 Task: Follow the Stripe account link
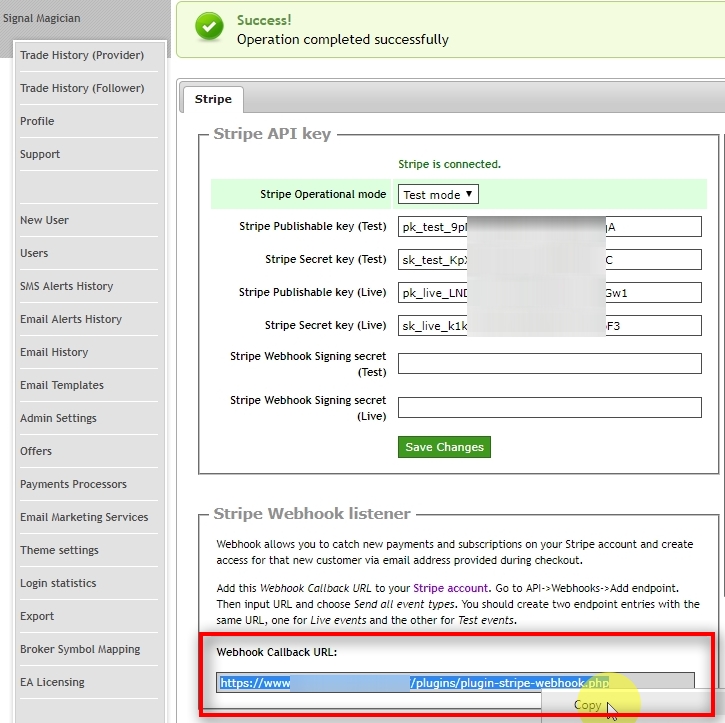click(x=450, y=588)
